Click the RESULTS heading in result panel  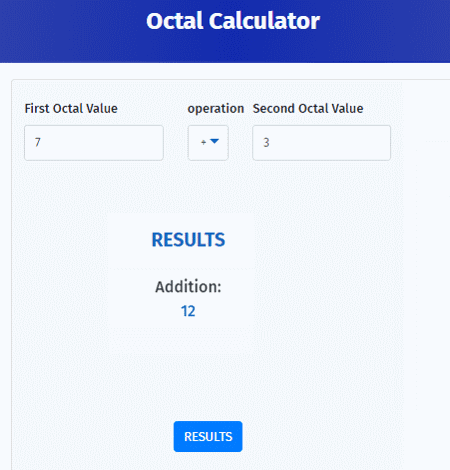(x=188, y=240)
